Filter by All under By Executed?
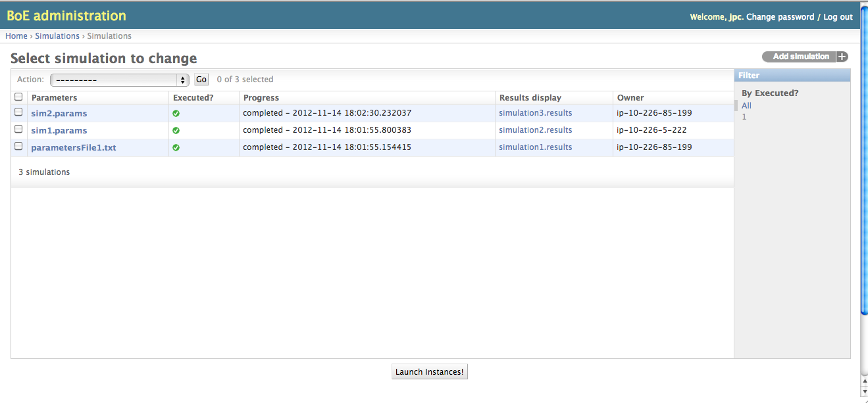This screenshot has width=868, height=403. tap(746, 105)
